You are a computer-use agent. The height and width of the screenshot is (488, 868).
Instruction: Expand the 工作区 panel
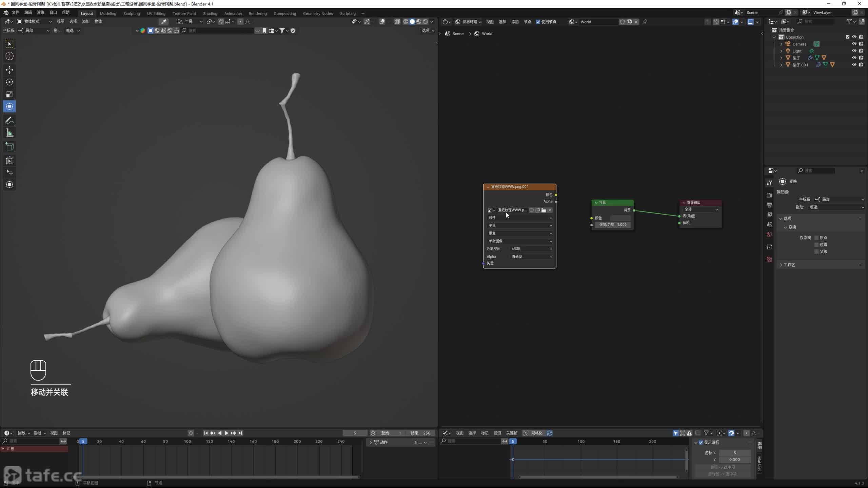(x=789, y=265)
